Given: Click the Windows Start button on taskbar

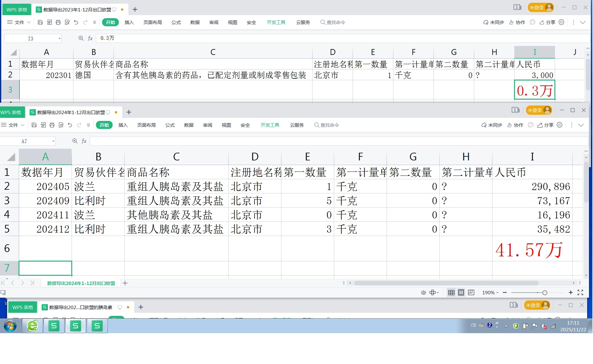Looking at the screenshot, I should click(10, 326).
